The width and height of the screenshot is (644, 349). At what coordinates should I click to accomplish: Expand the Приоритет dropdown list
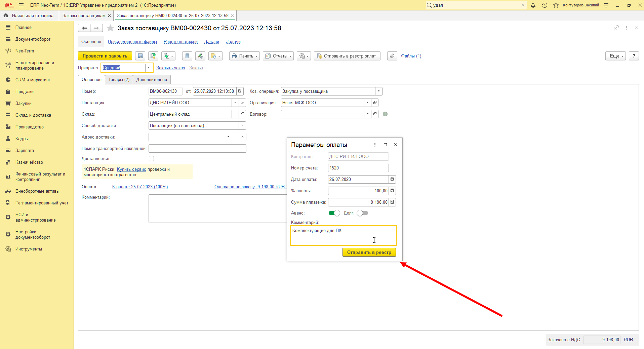click(x=149, y=68)
